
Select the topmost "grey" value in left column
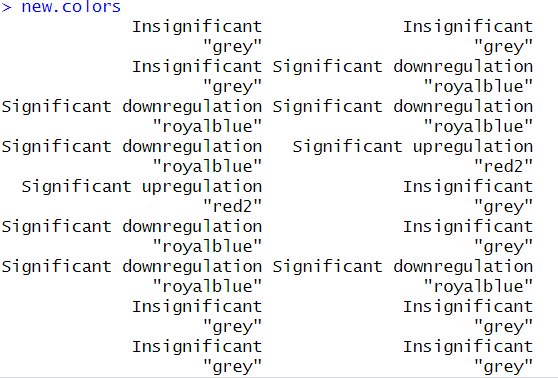[x=232, y=47]
